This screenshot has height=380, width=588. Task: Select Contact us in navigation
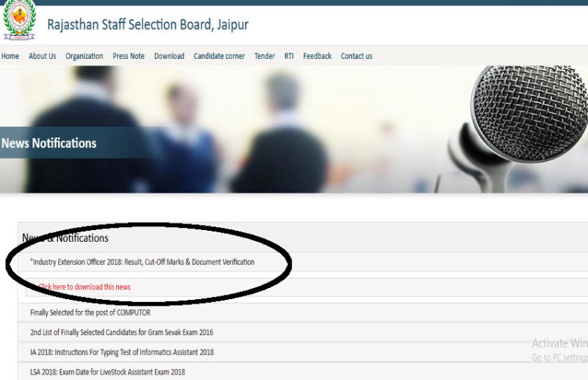point(356,56)
